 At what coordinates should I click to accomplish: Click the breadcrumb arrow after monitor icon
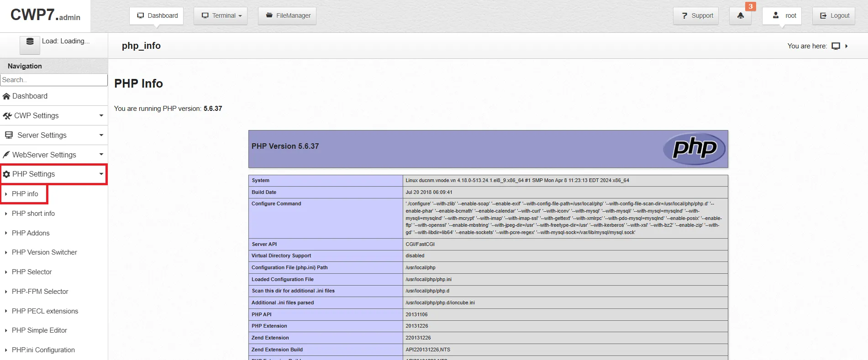(x=846, y=46)
